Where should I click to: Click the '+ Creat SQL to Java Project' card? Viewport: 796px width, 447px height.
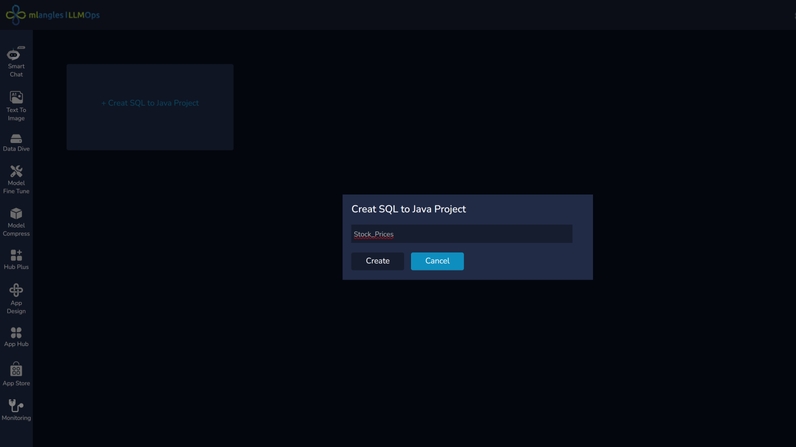point(150,104)
